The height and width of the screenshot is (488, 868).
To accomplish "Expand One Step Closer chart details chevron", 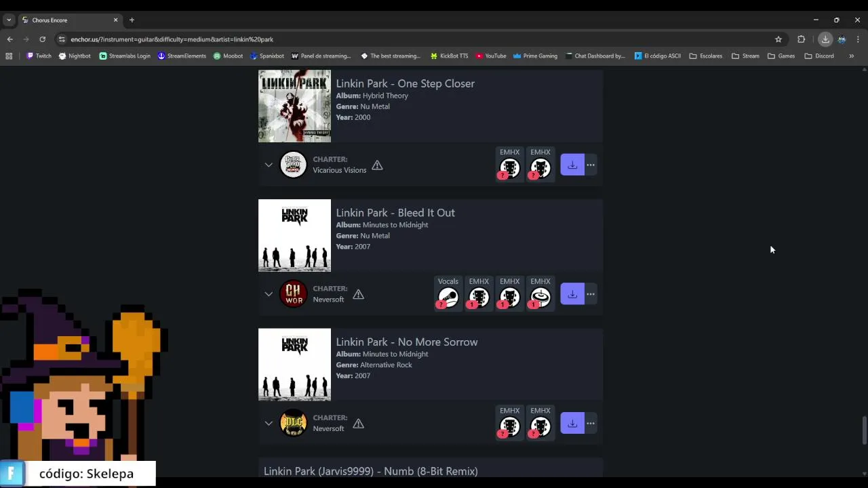I will pyautogui.click(x=269, y=165).
